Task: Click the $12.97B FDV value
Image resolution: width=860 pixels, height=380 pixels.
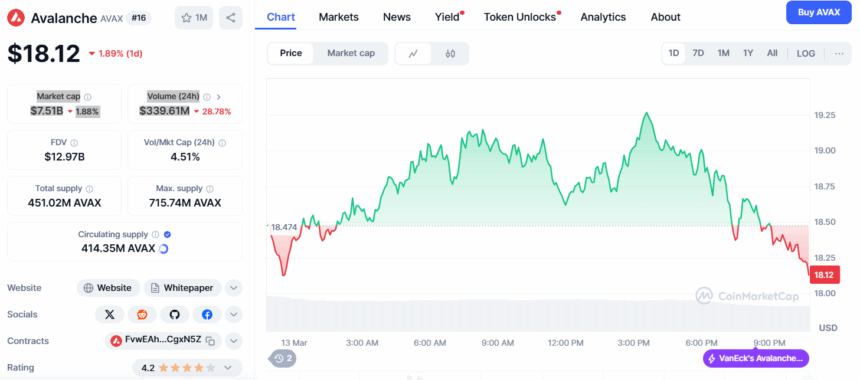Action: click(64, 157)
